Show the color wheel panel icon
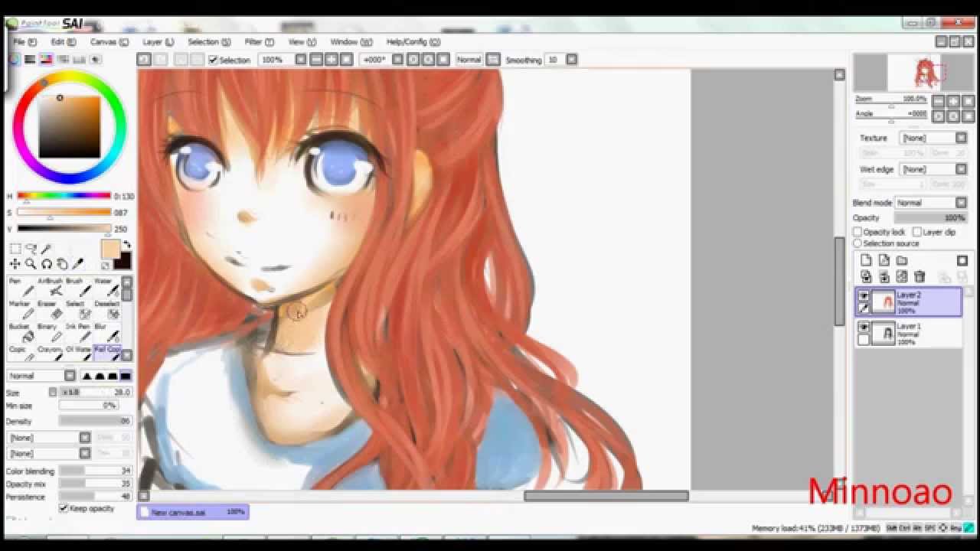Viewport: 980px width, 551px height. click(x=14, y=59)
